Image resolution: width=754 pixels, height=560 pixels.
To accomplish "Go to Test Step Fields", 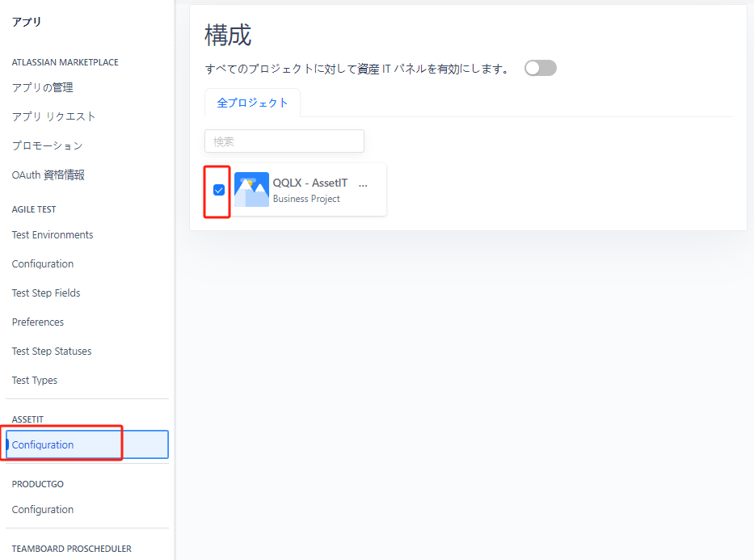I will point(46,293).
